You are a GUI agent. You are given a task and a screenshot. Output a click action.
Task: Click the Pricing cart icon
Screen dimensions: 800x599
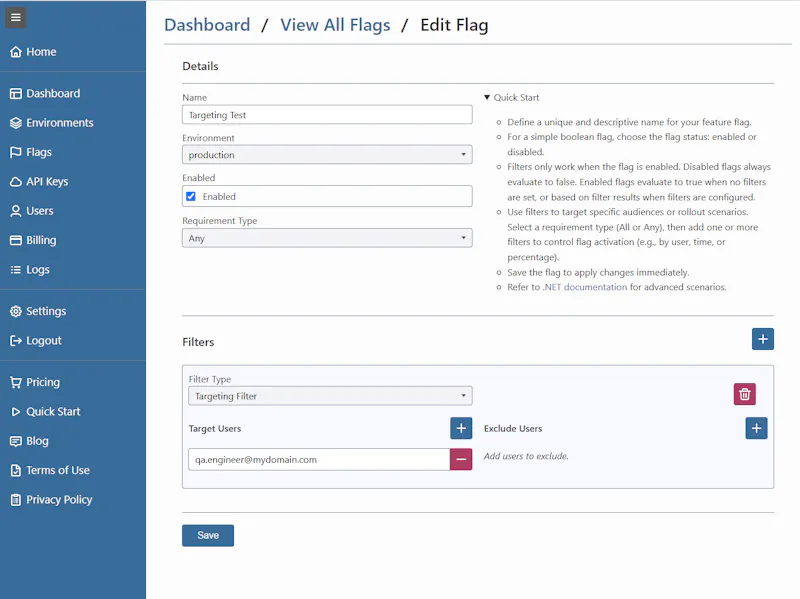[16, 382]
